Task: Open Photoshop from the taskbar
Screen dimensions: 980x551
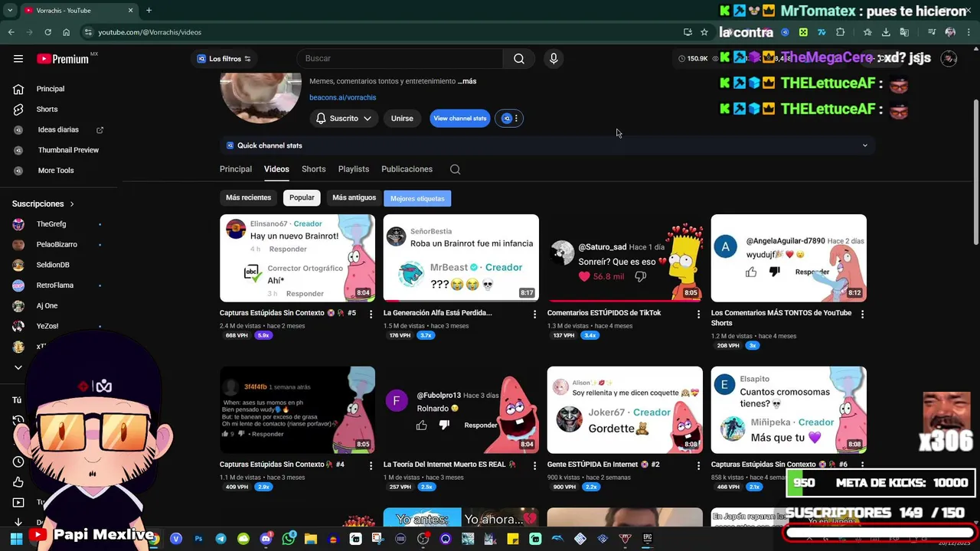Action: click(x=198, y=539)
